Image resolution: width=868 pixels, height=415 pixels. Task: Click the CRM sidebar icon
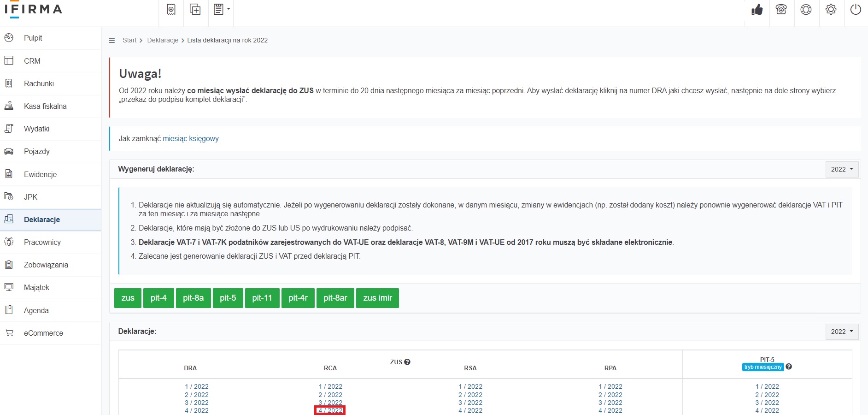(x=9, y=60)
